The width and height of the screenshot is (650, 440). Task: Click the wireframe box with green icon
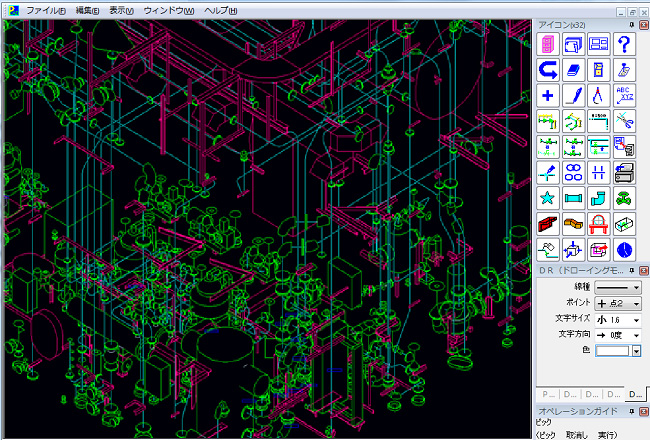coord(624,224)
